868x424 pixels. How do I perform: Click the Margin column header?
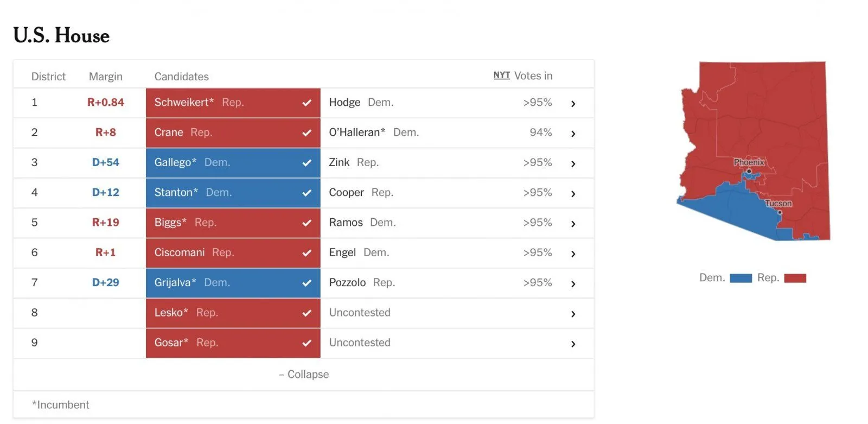click(x=106, y=77)
